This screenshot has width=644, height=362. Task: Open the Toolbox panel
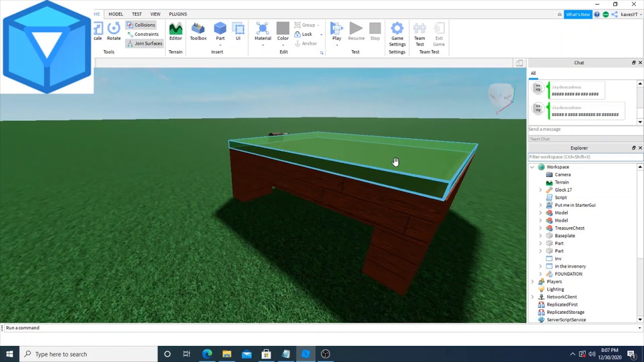click(x=198, y=32)
